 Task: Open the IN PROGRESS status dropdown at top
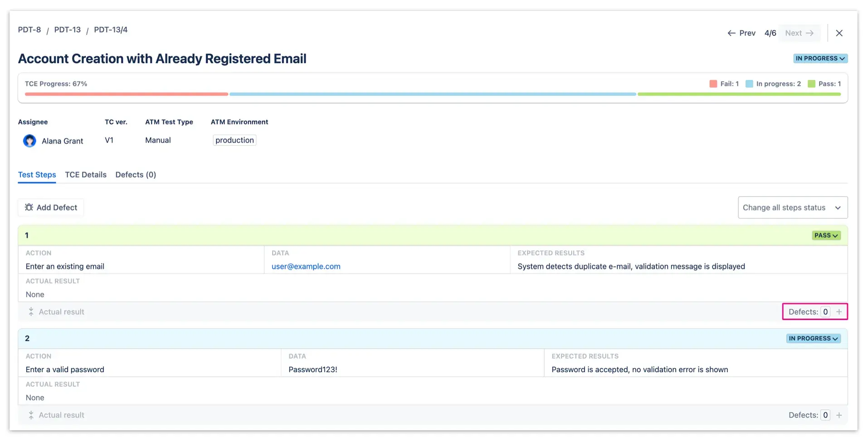tap(820, 58)
